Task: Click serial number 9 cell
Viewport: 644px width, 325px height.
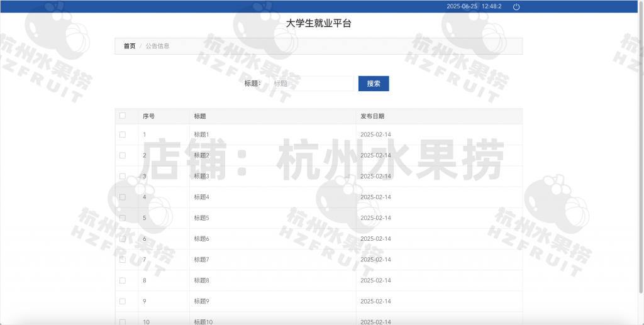Action: (x=164, y=301)
